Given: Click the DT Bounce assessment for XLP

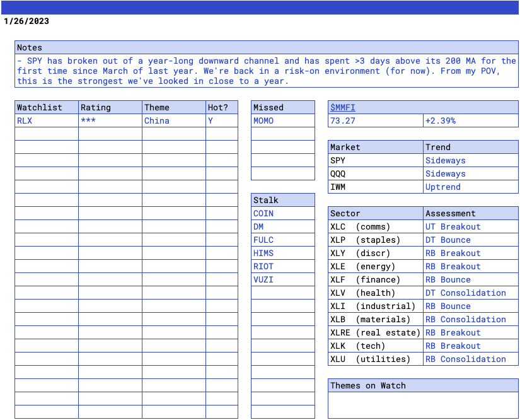Looking at the screenshot, I should pos(471,240).
